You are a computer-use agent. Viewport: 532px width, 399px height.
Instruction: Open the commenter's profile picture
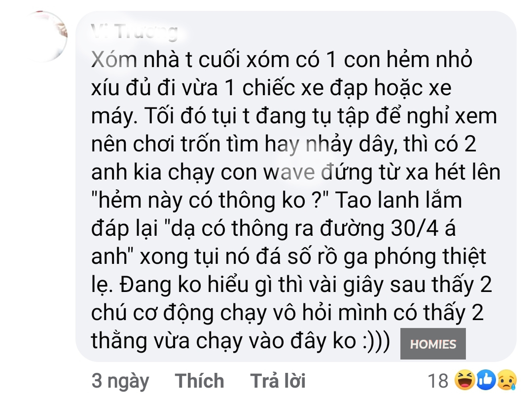(43, 36)
